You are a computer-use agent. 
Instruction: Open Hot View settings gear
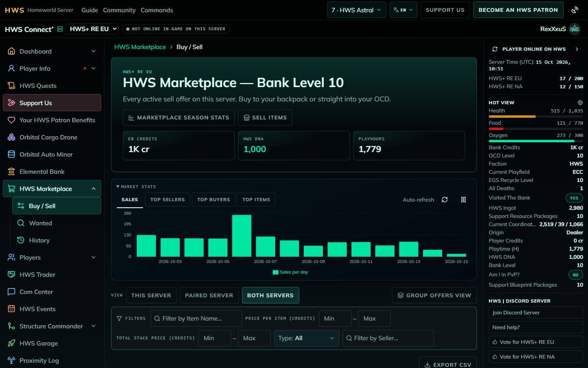click(x=580, y=103)
